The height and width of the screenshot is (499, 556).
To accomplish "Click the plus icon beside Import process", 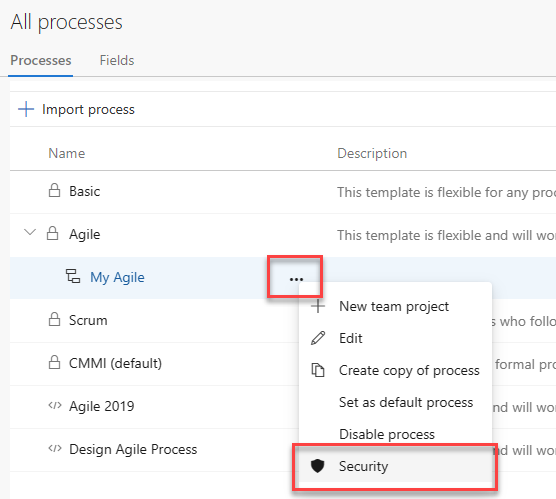I will [26, 109].
